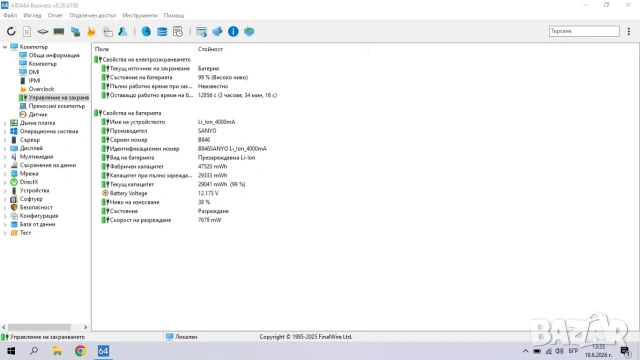Expand the Мрежа node arrow
The image size is (640, 360).
(5, 173)
